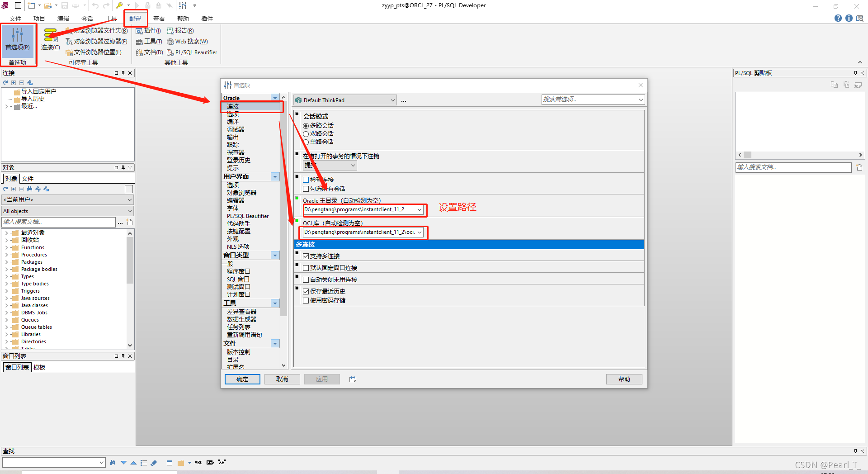868x474 pixels.
Task: Open Oracle 主目录 path dropdown
Action: pyautogui.click(x=419, y=209)
